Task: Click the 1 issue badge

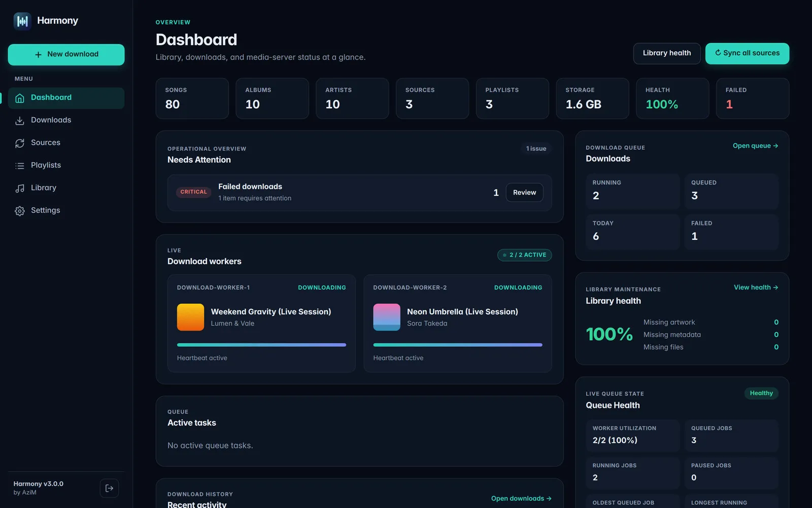Action: [x=536, y=149]
